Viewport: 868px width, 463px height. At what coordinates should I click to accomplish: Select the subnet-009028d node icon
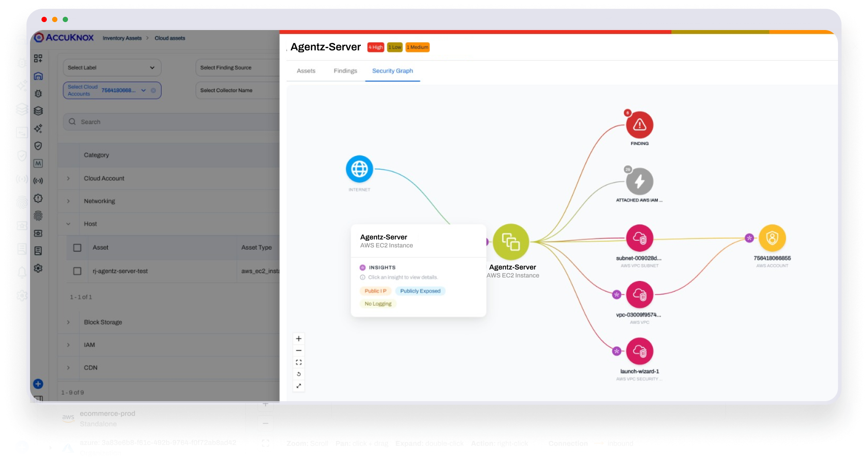click(x=639, y=238)
